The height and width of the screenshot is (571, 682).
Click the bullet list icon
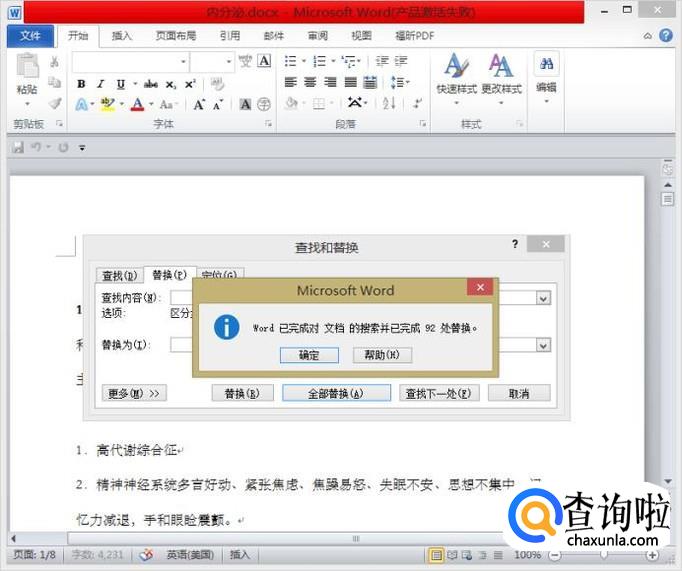[291, 61]
